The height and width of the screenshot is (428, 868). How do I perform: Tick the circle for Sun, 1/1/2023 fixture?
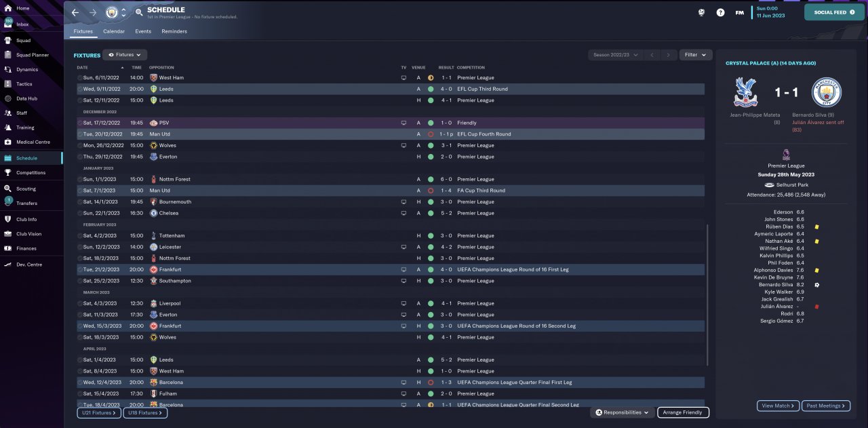tap(80, 179)
